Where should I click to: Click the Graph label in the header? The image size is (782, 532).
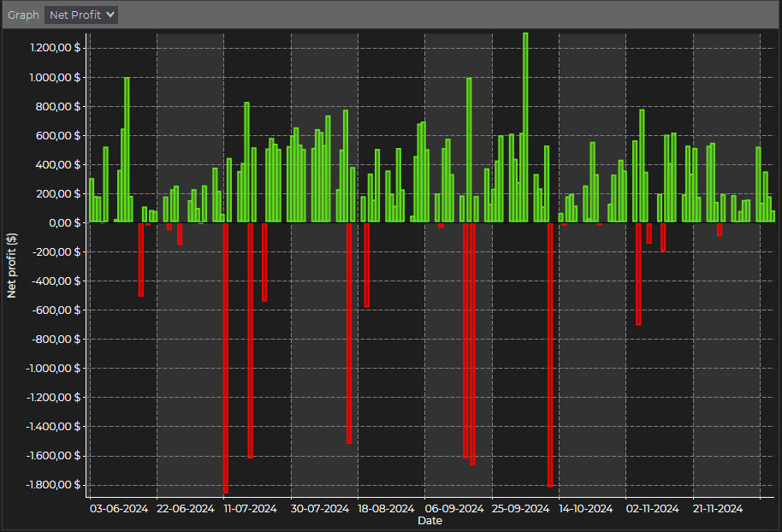tap(23, 15)
